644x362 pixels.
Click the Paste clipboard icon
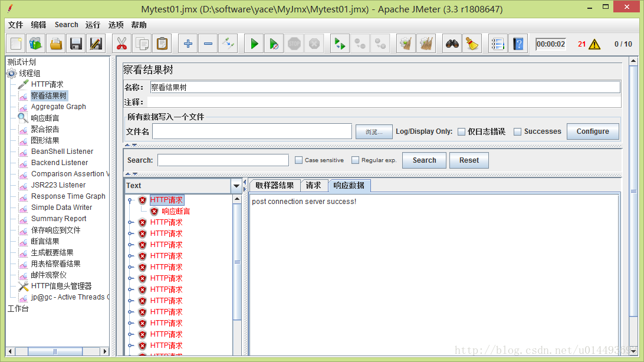162,44
